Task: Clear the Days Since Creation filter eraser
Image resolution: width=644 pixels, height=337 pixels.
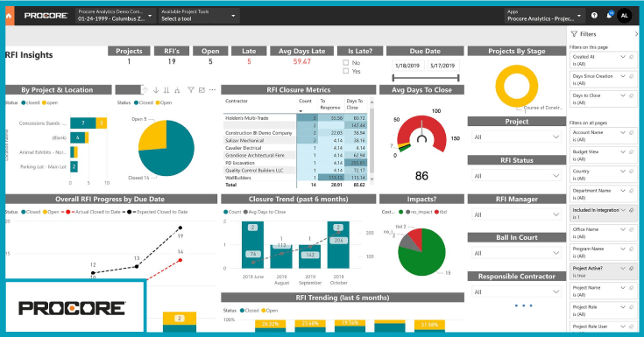Action: pyautogui.click(x=631, y=76)
